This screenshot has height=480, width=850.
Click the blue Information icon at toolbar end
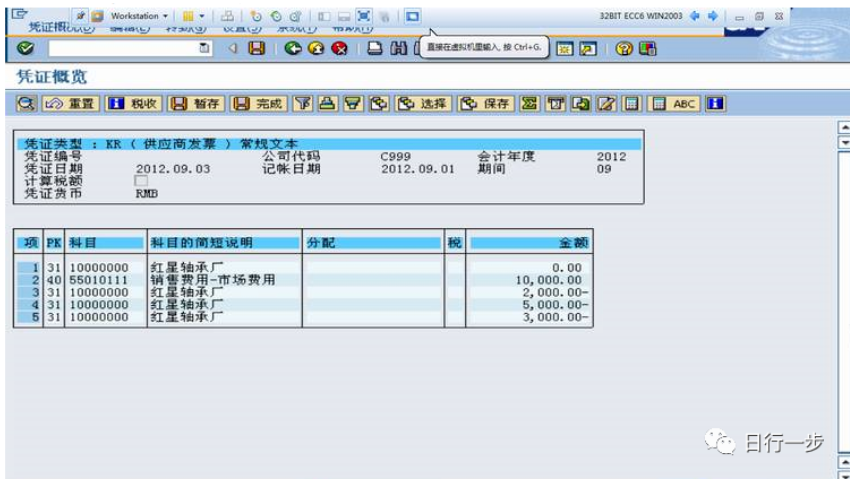[715, 103]
